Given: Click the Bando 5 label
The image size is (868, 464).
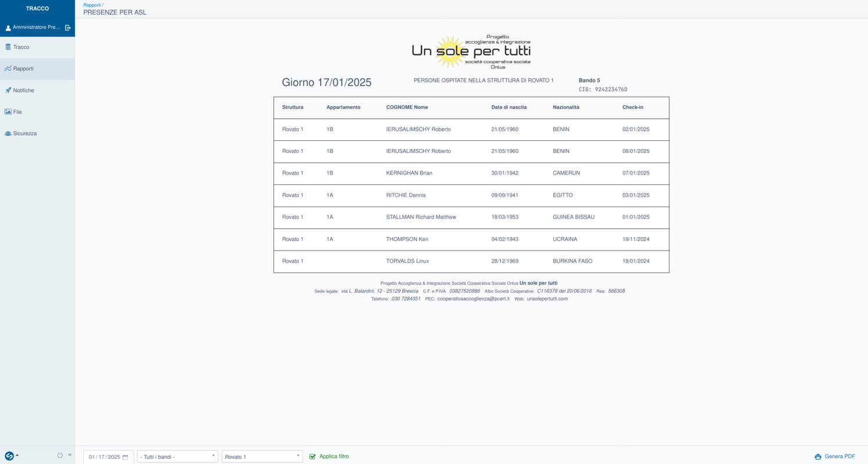Looking at the screenshot, I should click(589, 81).
